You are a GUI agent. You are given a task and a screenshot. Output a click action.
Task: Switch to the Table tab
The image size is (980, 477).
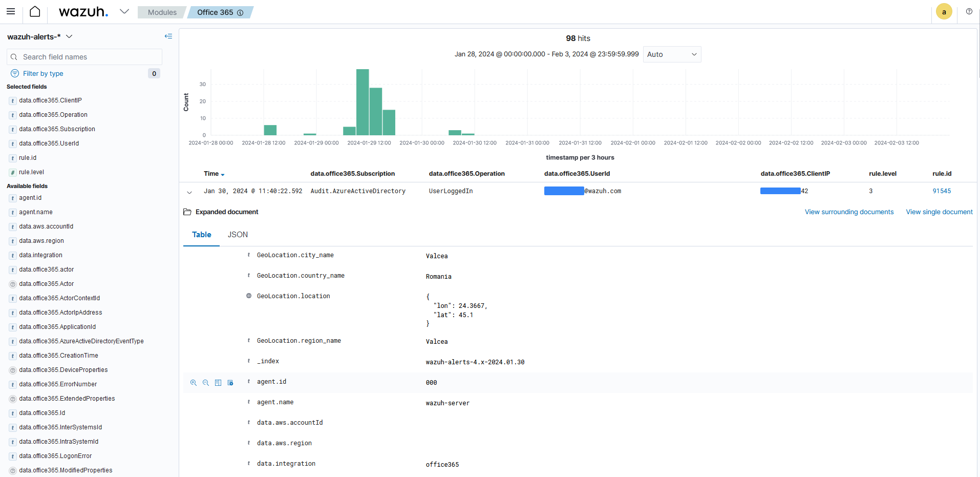(x=201, y=235)
